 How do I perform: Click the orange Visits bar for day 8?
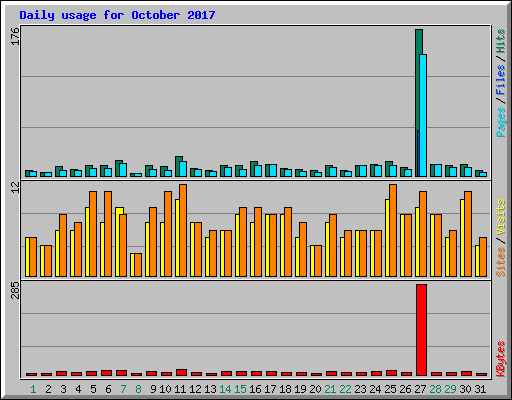(x=138, y=265)
